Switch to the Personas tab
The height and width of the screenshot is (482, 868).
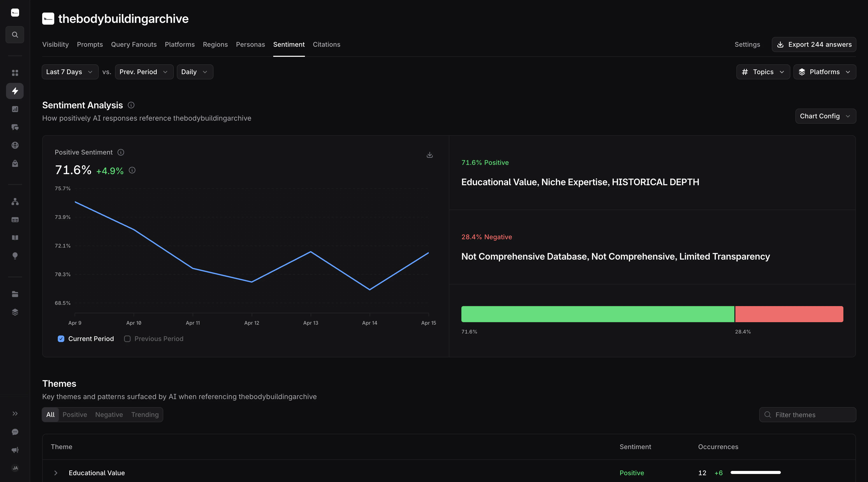click(250, 44)
